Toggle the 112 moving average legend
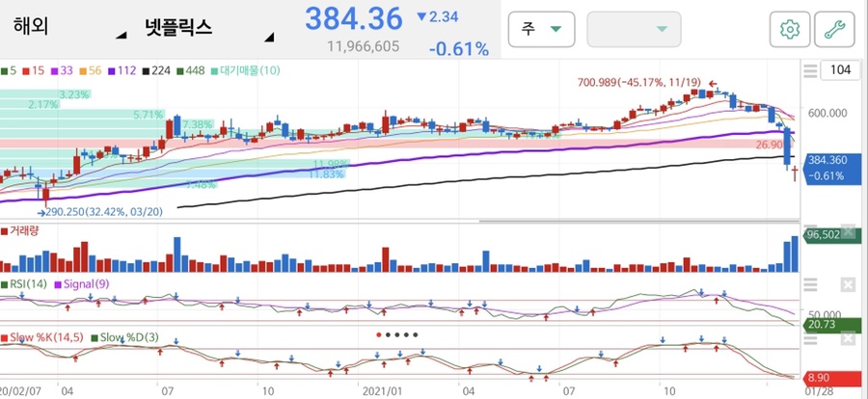 click(x=122, y=70)
